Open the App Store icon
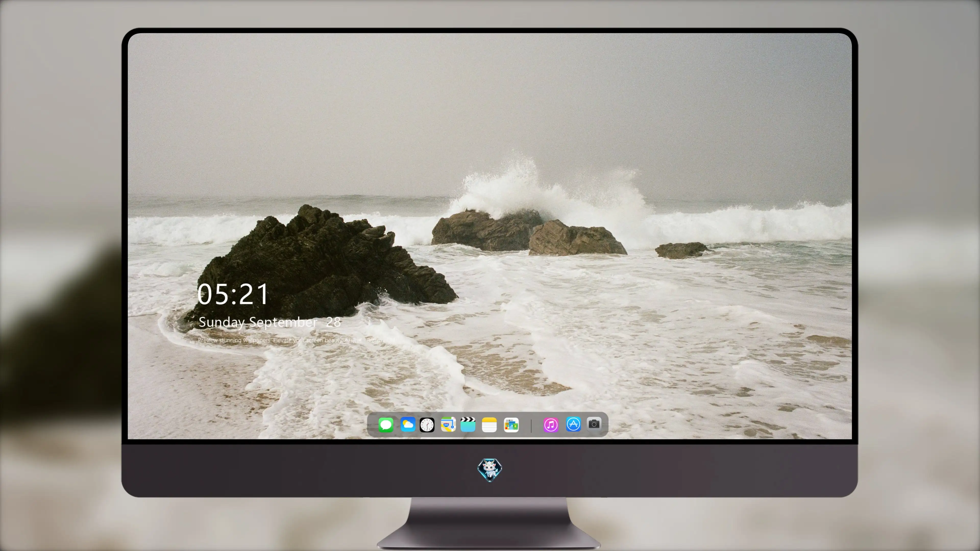This screenshot has width=980, height=551. coord(573,424)
